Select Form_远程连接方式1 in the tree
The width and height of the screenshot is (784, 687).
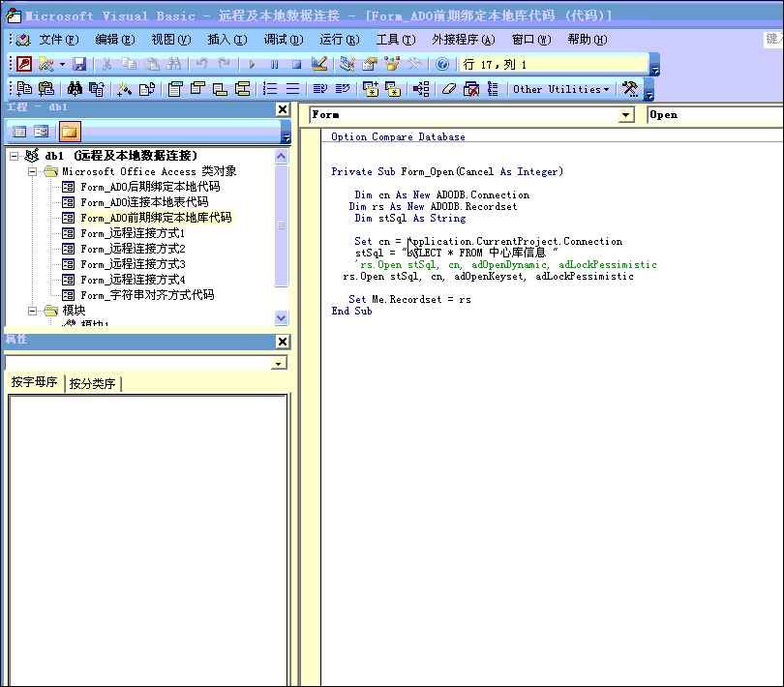pos(133,233)
